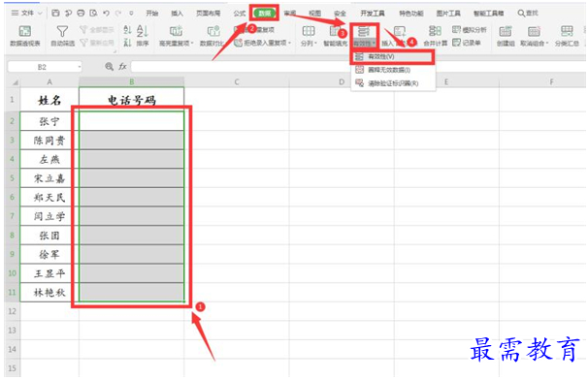Click the zoom magnifier icon beside fx
This screenshot has width=588, height=380.
click(109, 66)
